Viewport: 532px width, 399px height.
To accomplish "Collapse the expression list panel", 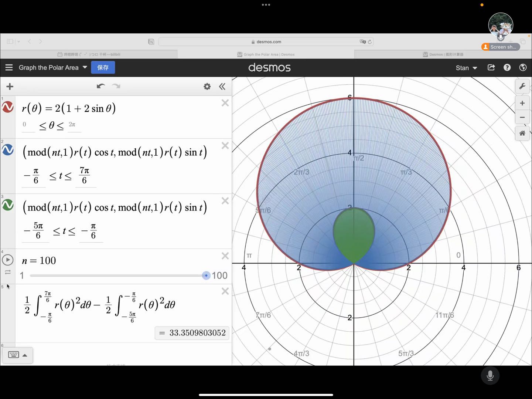I will (x=222, y=87).
